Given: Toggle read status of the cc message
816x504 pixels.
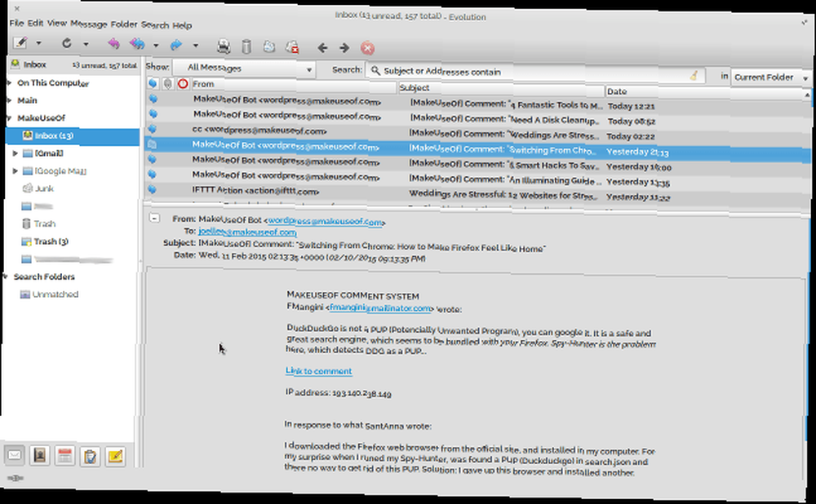Looking at the screenshot, I should coord(153,128).
